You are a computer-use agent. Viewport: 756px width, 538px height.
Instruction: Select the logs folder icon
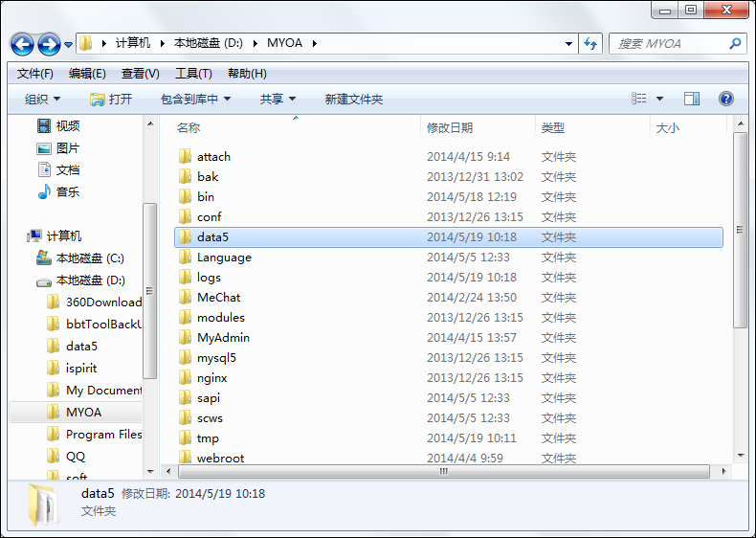coord(185,277)
